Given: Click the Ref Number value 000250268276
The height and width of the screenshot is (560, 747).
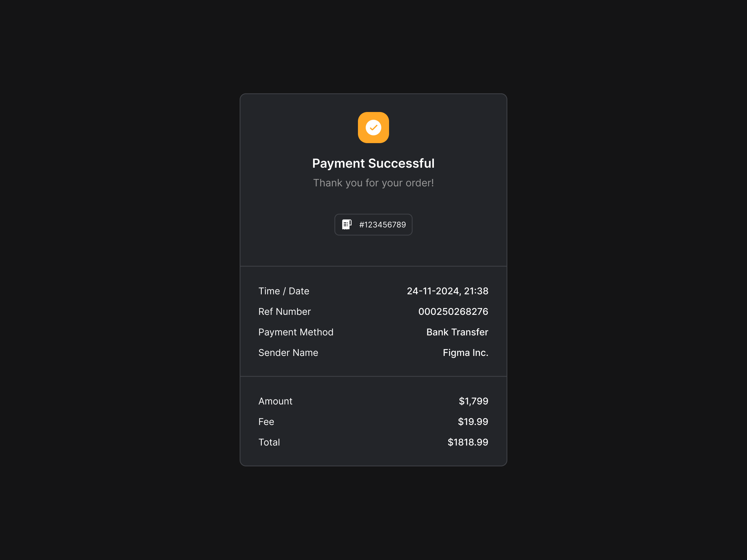Looking at the screenshot, I should coord(453,311).
